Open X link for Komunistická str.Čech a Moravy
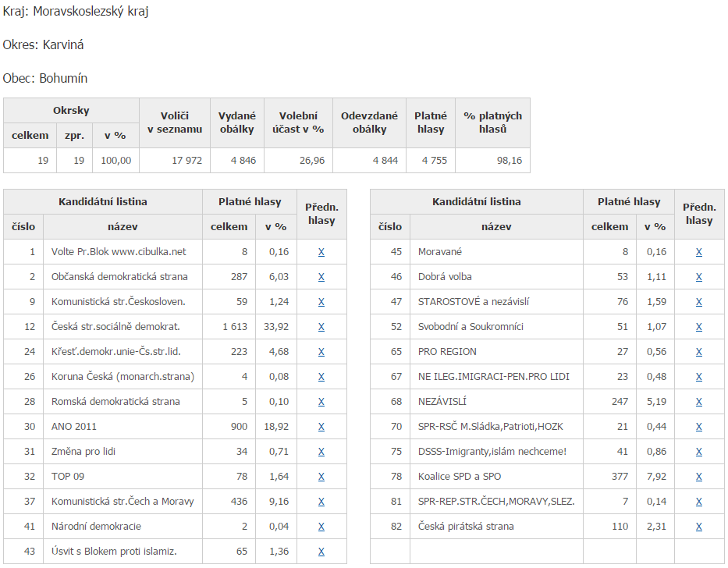This screenshot has width=728, height=568. point(321,502)
